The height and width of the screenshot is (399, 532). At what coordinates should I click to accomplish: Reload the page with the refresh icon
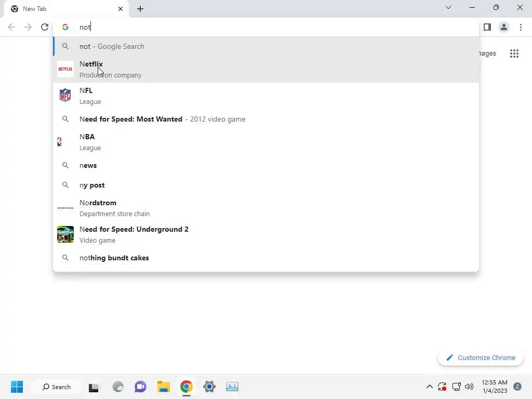coord(45,27)
